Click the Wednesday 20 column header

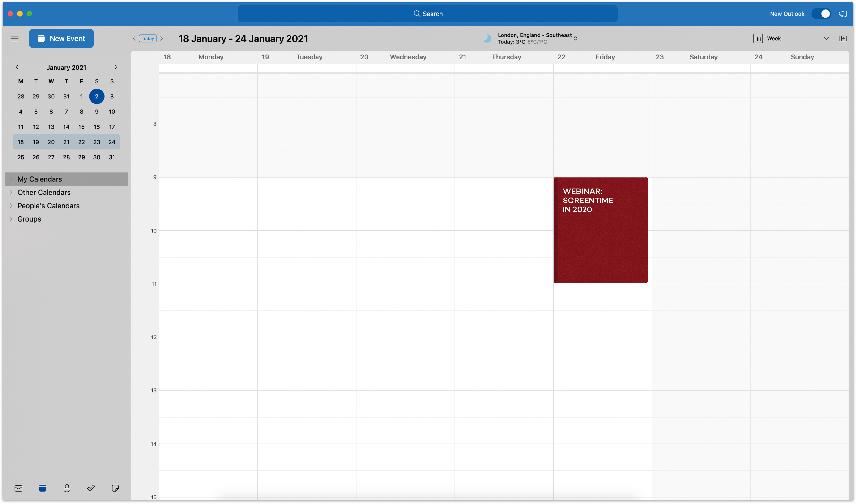[405, 57]
